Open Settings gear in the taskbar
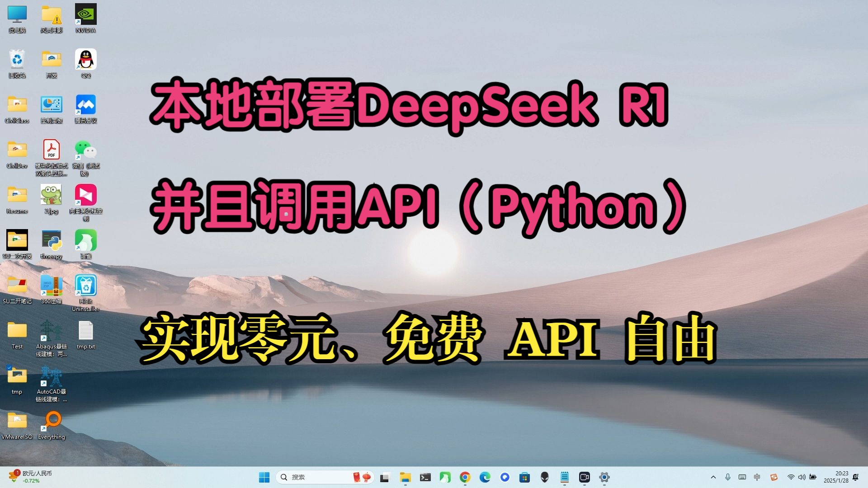The height and width of the screenshot is (488, 868). coord(604,477)
